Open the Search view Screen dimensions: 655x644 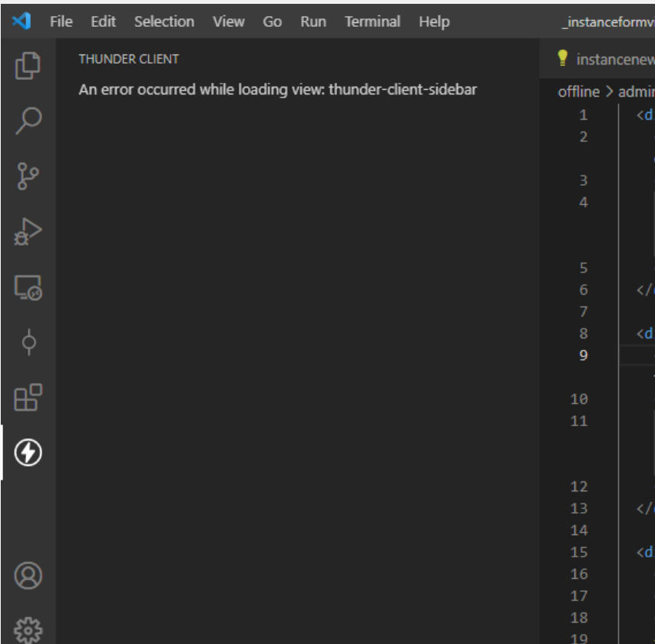tap(28, 121)
